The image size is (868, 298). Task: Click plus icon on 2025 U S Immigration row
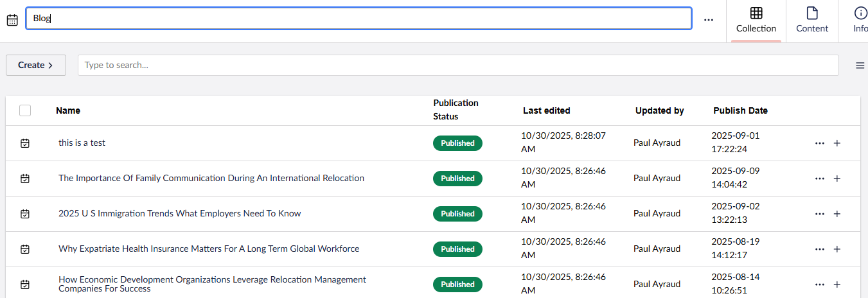coord(837,214)
